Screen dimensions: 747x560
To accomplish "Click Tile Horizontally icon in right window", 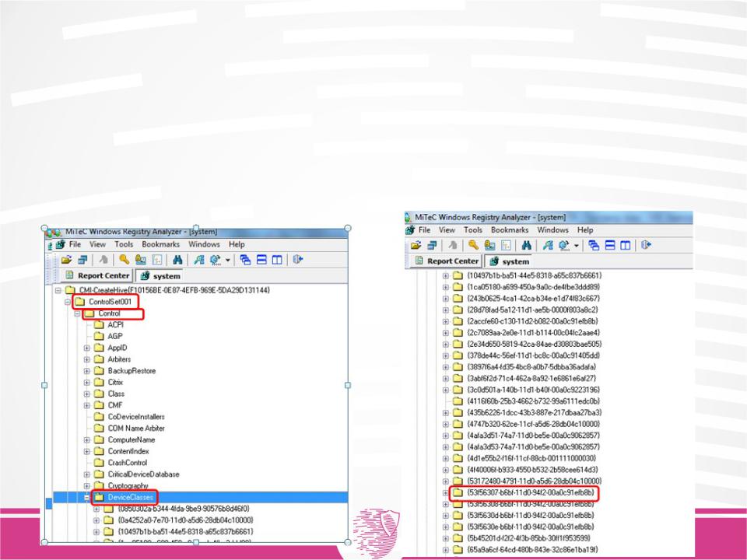I will click(610, 245).
